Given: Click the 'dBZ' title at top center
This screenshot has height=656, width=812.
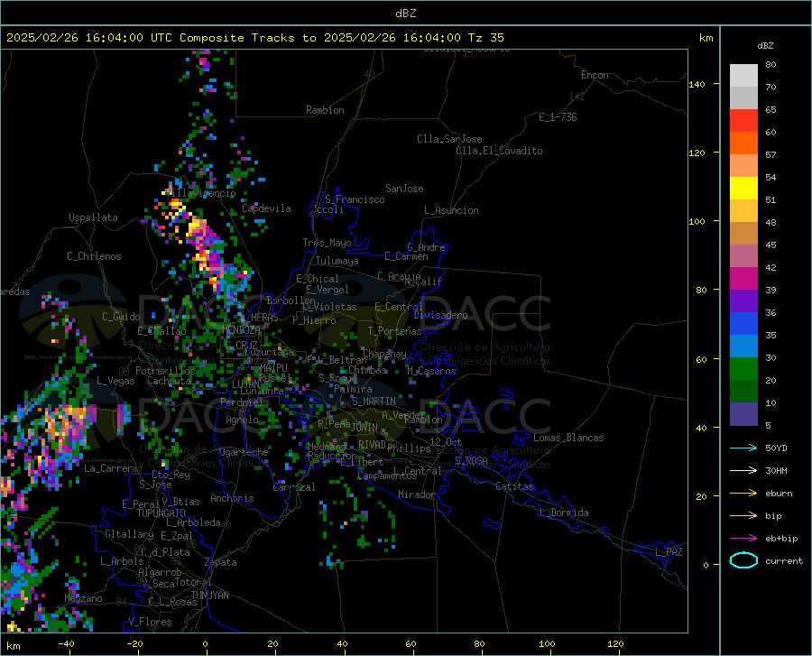Looking at the screenshot, I should pyautogui.click(x=405, y=14).
